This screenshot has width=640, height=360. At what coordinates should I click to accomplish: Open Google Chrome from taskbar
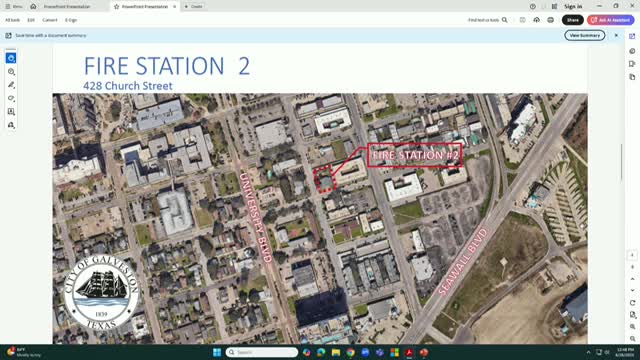(351, 352)
